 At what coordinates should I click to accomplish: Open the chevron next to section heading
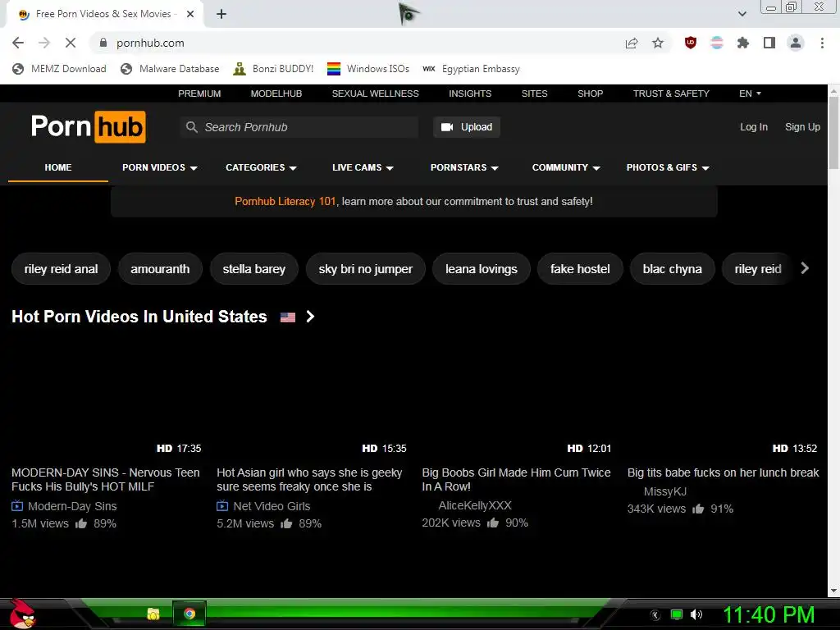pyautogui.click(x=310, y=317)
